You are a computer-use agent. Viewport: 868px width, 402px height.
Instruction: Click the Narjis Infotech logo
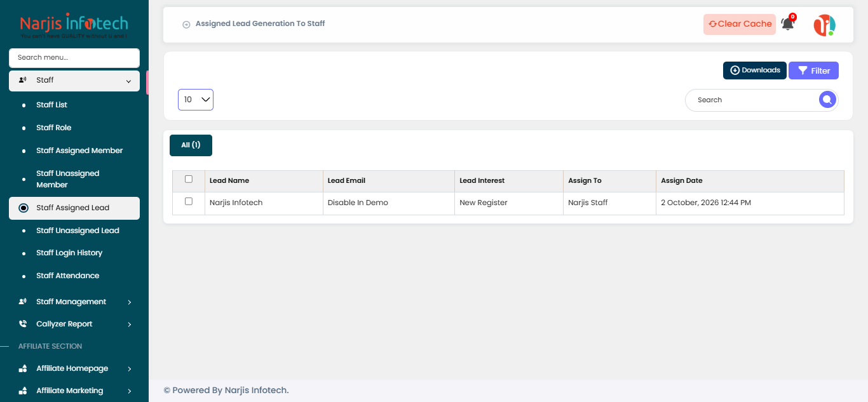74,25
